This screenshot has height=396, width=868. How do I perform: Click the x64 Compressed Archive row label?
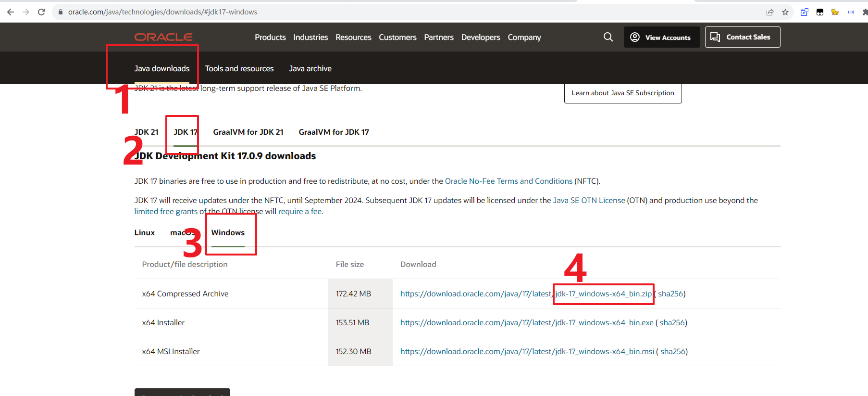185,294
